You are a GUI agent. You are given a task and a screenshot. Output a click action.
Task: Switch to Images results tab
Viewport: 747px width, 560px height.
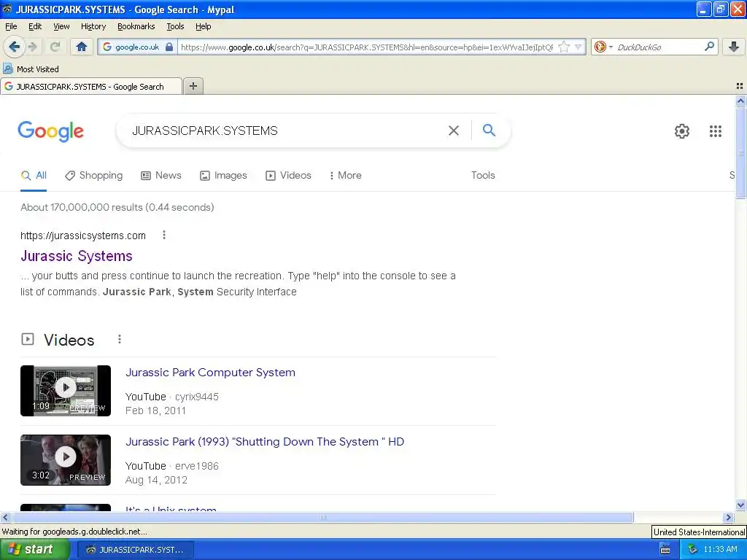pos(223,175)
